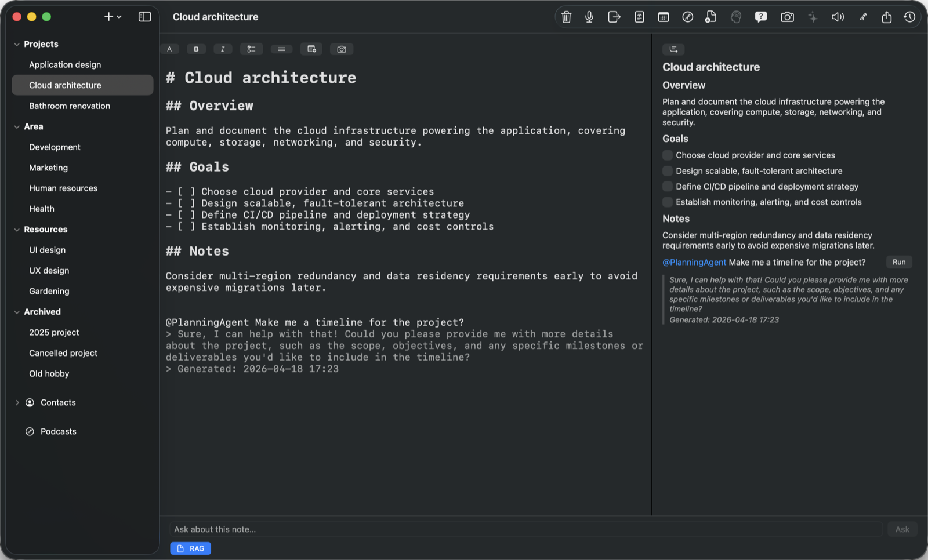Click '## Goals' heading in editor

(x=197, y=167)
